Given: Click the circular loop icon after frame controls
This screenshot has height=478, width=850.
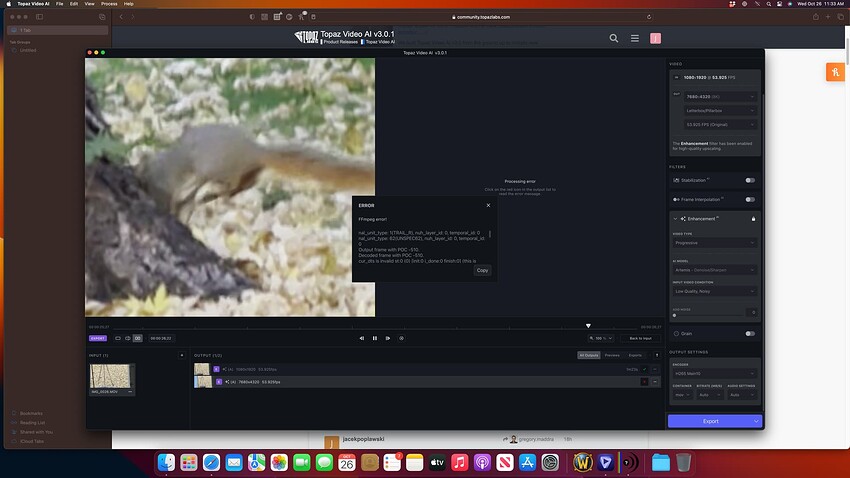Looking at the screenshot, I should click(402, 338).
